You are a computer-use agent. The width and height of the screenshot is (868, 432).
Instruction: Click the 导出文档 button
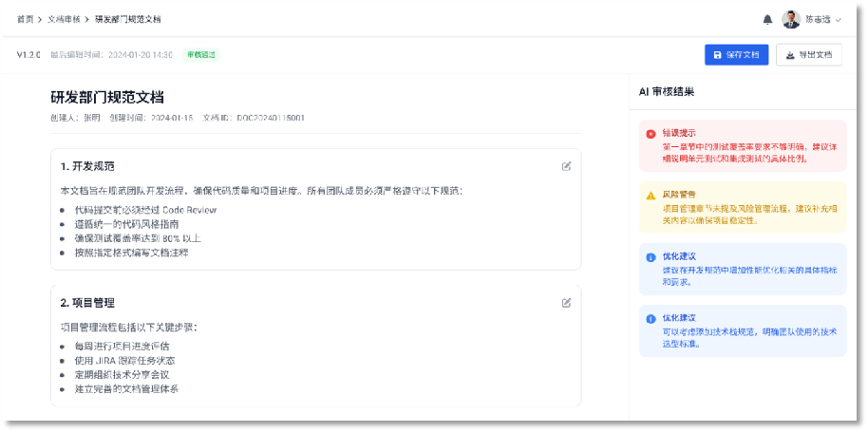(x=809, y=55)
